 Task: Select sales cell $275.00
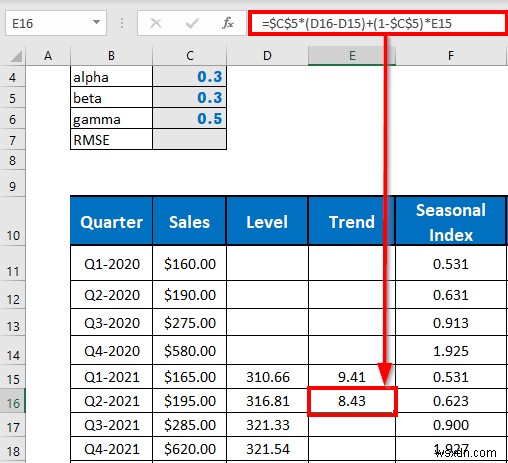point(189,322)
